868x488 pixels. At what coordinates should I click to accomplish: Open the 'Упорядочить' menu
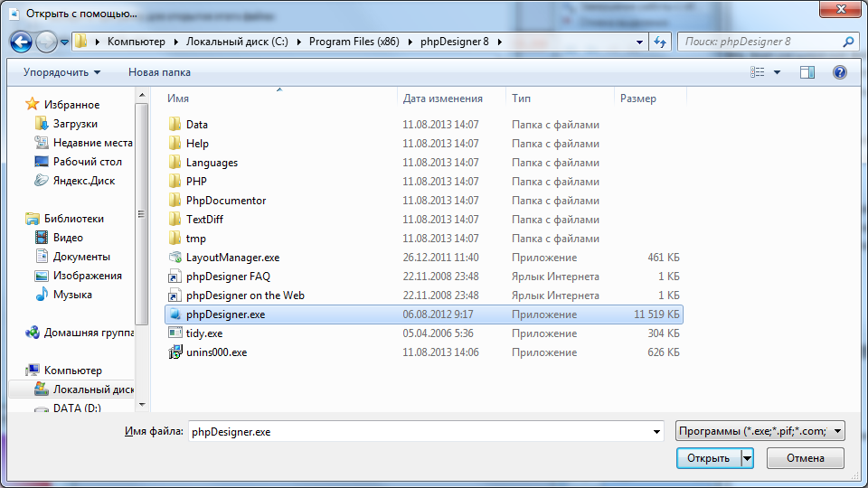pyautogui.click(x=61, y=72)
